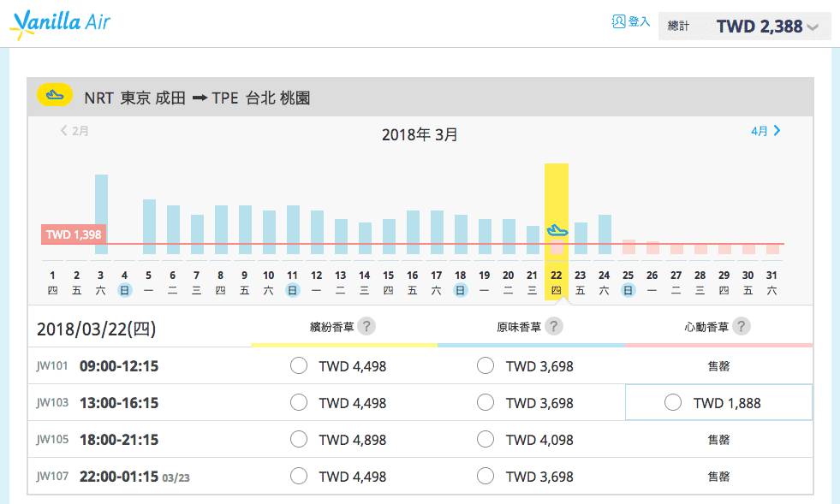The height and width of the screenshot is (504, 840).
Task: Click the 售罄 sold-out cell for JW105
Action: [x=719, y=440]
